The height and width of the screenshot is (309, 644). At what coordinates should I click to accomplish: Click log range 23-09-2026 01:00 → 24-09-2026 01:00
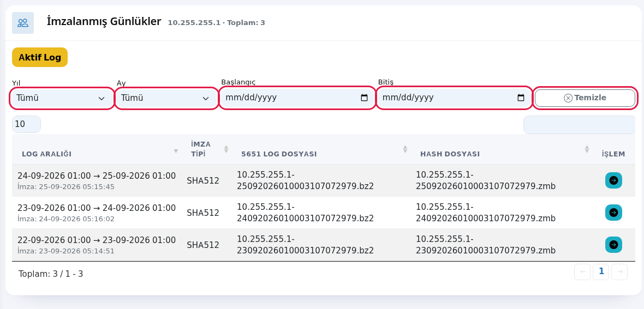click(x=97, y=208)
